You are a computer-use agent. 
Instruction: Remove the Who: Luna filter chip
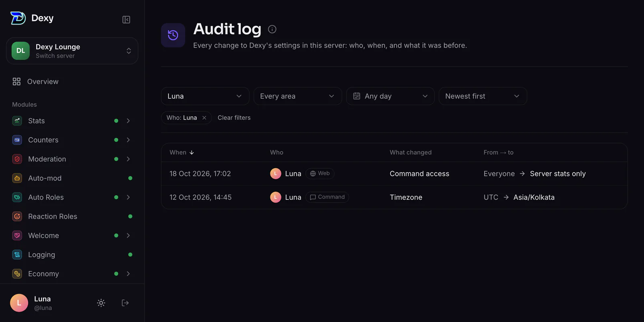(204, 118)
